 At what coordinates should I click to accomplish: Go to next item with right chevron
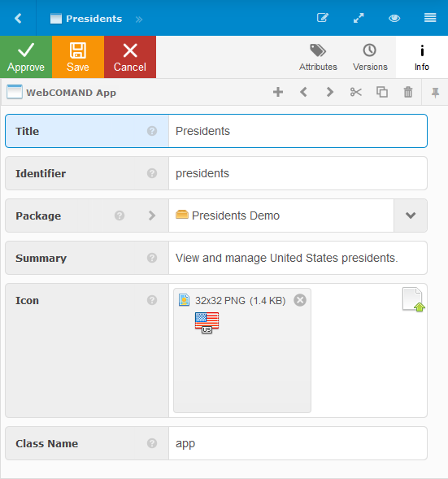329,92
